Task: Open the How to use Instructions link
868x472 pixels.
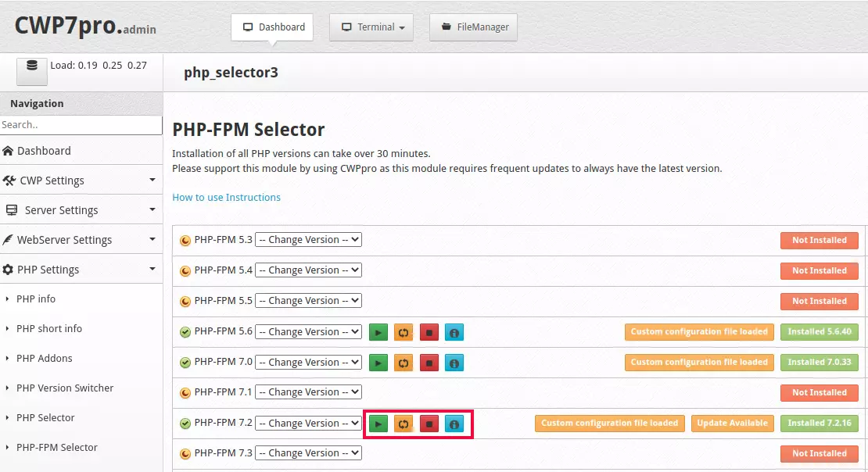Action: (x=226, y=197)
